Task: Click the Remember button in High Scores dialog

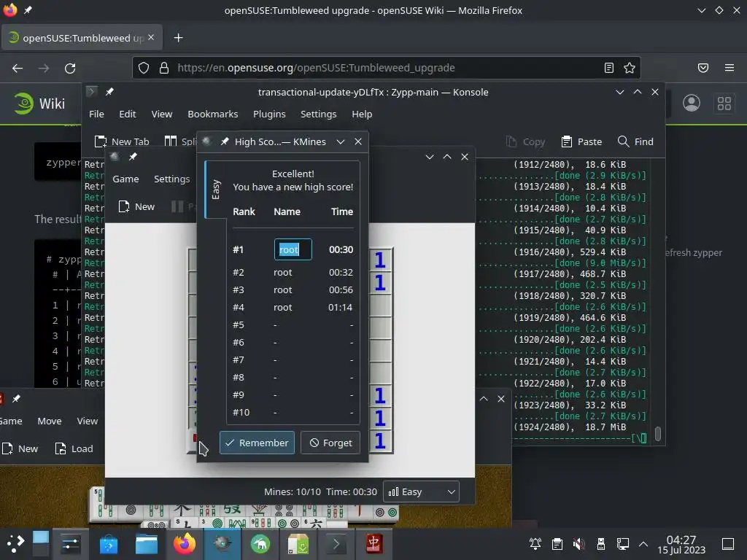Action: tap(257, 443)
